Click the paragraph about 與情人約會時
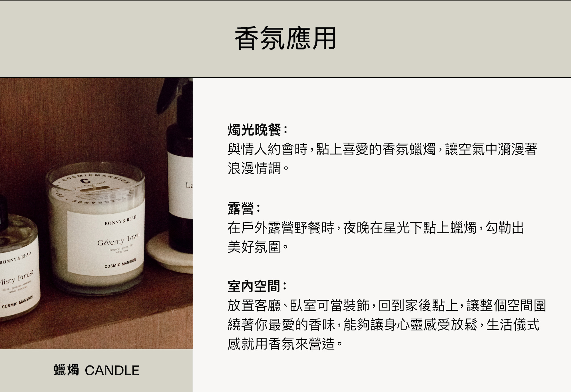 click(383, 159)
